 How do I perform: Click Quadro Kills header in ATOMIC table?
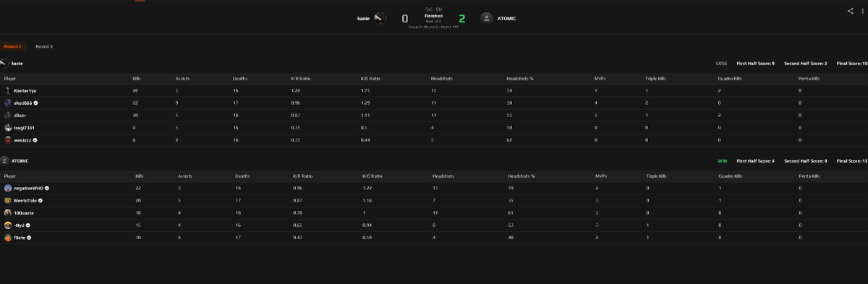[731, 176]
